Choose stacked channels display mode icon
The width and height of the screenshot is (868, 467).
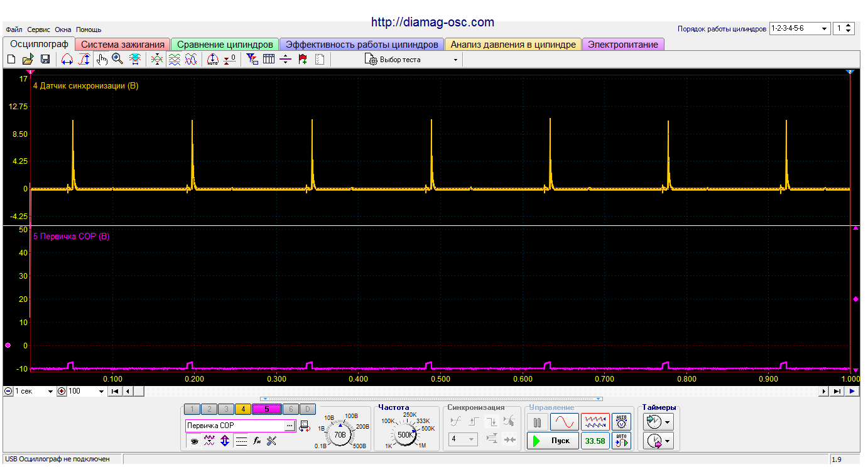coord(175,60)
